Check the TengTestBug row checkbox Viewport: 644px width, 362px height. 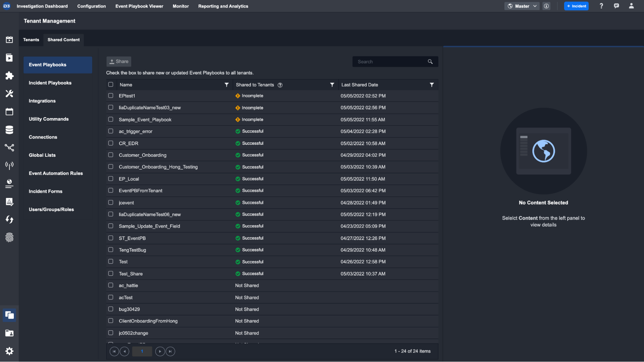point(111,250)
